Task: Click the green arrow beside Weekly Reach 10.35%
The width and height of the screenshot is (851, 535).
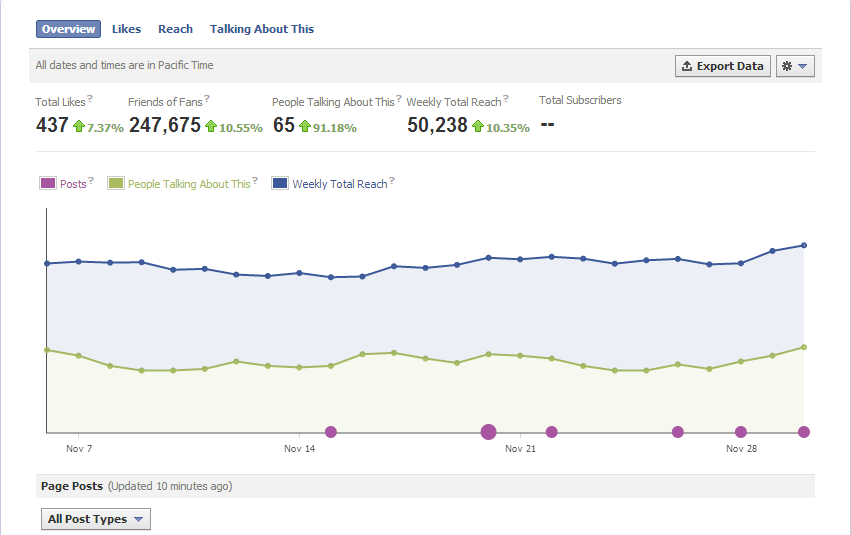Action: point(478,127)
